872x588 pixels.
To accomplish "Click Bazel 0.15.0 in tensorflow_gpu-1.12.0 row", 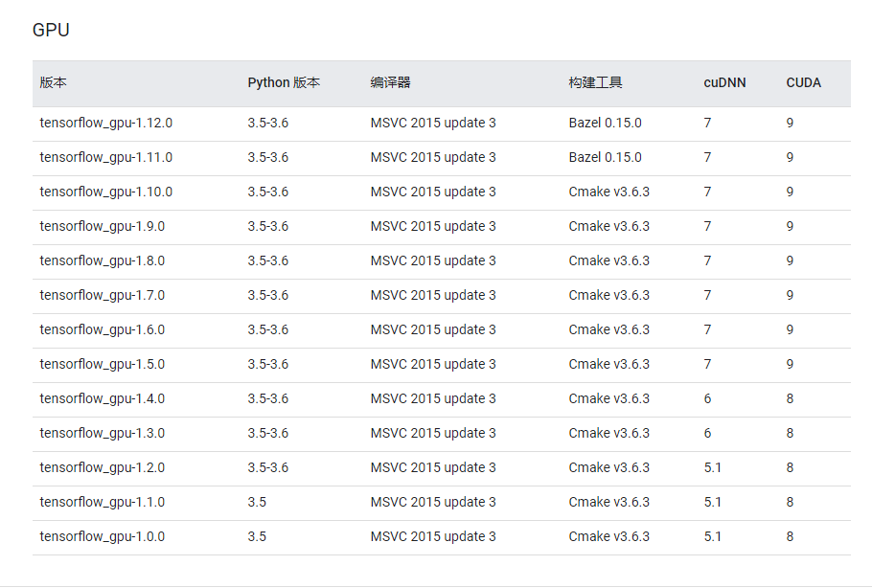I will click(x=605, y=123).
